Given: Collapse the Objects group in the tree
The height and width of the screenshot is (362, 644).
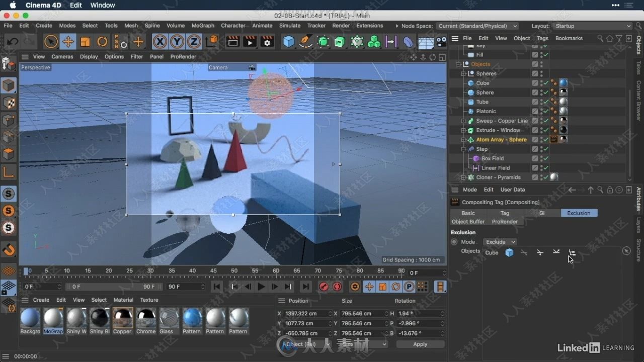Looking at the screenshot, I should click(458, 64).
